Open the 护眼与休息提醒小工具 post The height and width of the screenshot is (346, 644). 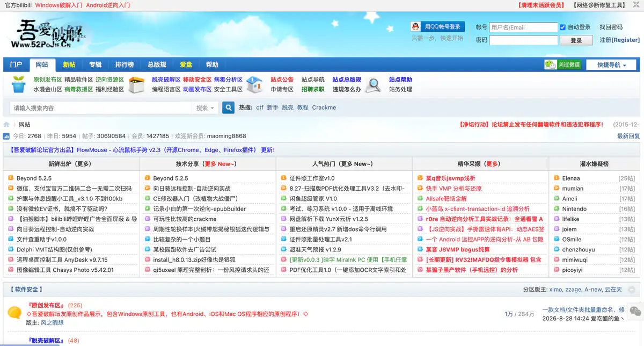[70, 199]
